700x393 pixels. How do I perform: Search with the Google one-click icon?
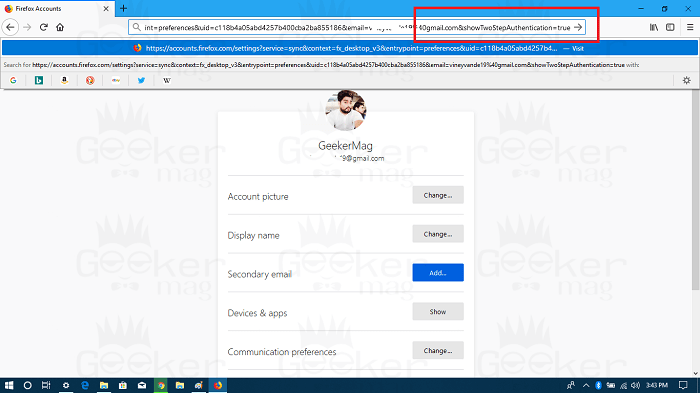pyautogui.click(x=13, y=80)
